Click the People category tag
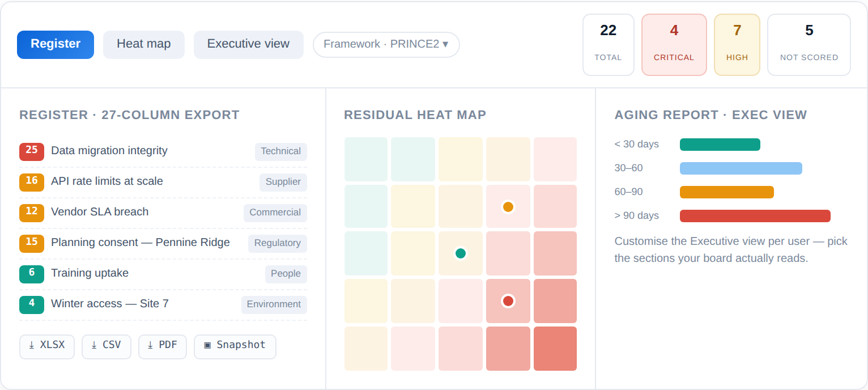The image size is (868, 390). 286,274
